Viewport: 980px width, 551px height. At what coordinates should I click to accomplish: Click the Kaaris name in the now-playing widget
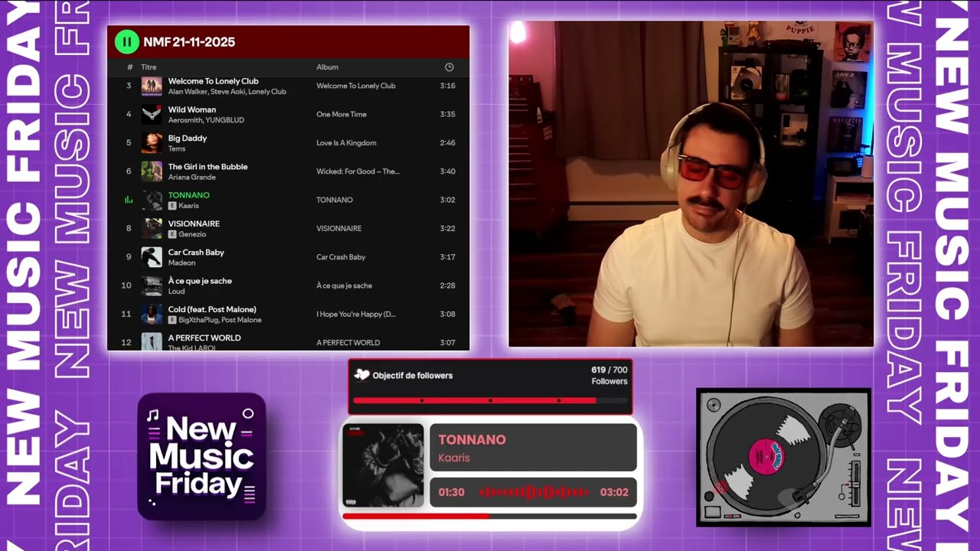(454, 458)
